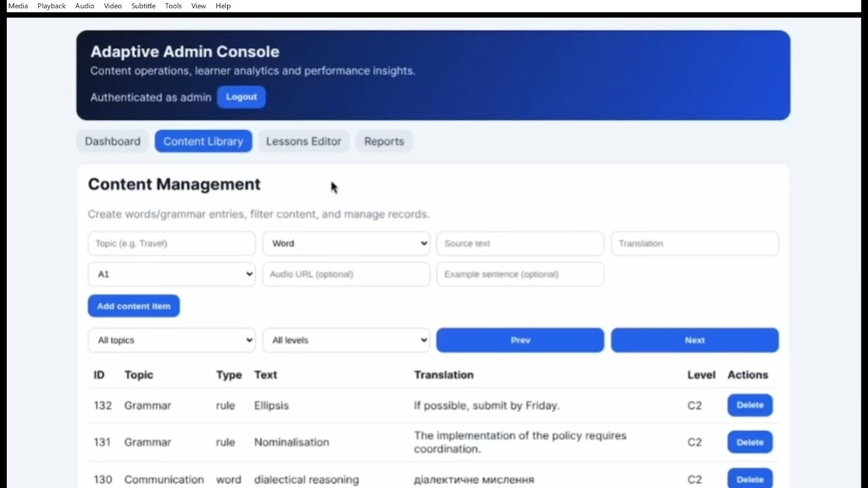Image resolution: width=868 pixels, height=488 pixels.
Task: Expand the Word type dropdown
Action: tap(347, 243)
